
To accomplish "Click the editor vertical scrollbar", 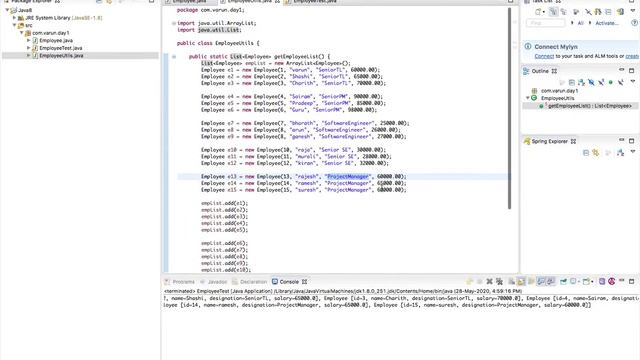I will click(x=509, y=108).
